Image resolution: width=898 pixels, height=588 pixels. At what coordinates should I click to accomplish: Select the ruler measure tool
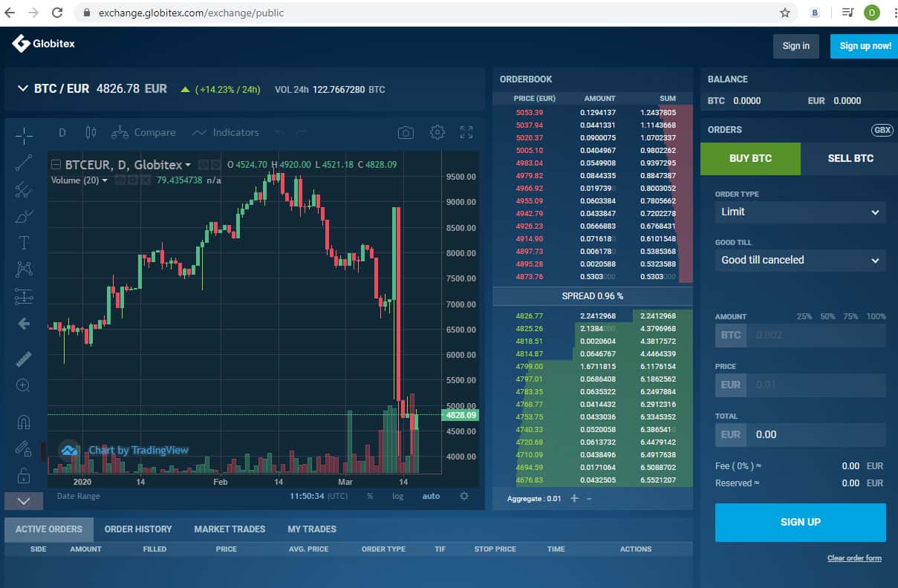pyautogui.click(x=24, y=359)
